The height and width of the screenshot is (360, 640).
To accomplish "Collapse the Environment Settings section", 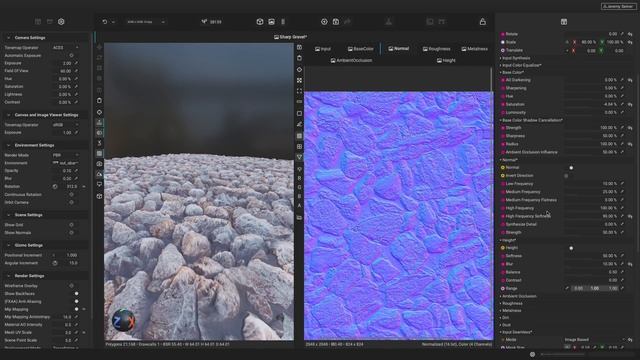I will click(9, 145).
